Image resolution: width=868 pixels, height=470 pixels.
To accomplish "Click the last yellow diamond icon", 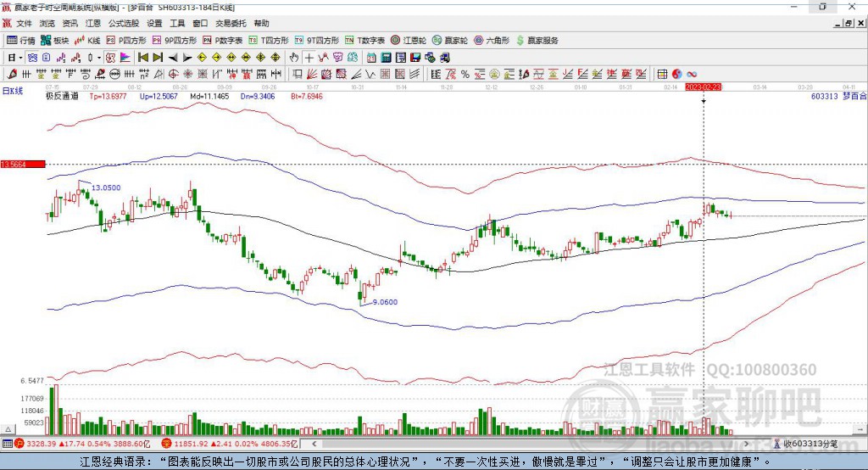I will coord(275,58).
